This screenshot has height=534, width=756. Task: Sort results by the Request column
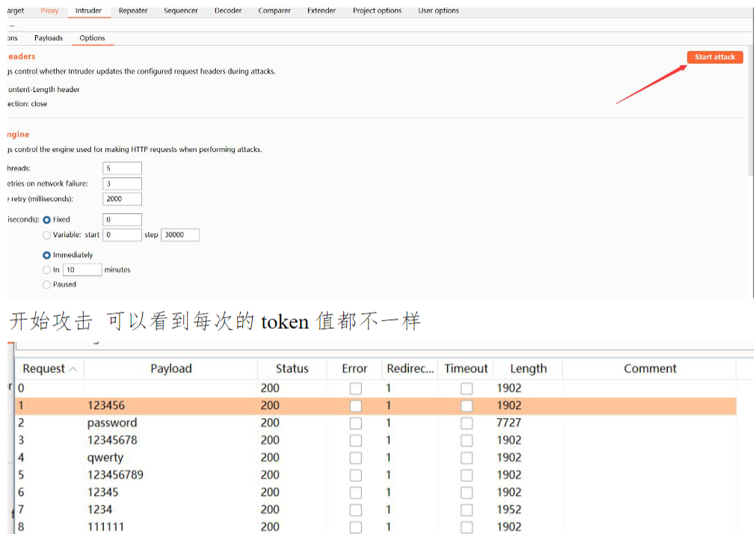pyautogui.click(x=44, y=369)
